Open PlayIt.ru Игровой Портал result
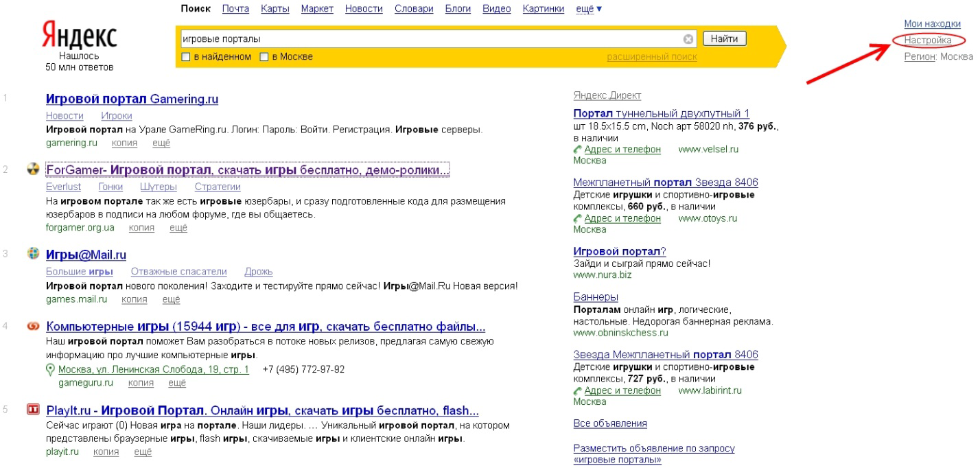980x468 pixels. click(262, 411)
